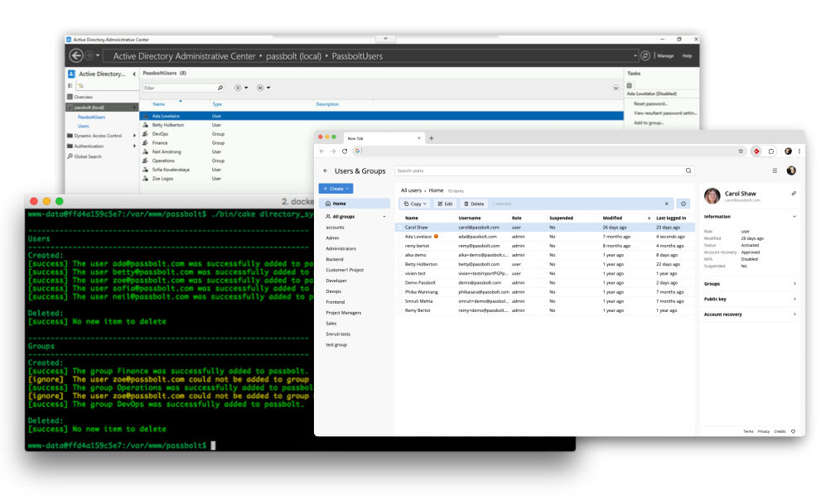Select Home in the Passbolt sidebar
Viewport: 840px width, 504px height.
coord(354,204)
